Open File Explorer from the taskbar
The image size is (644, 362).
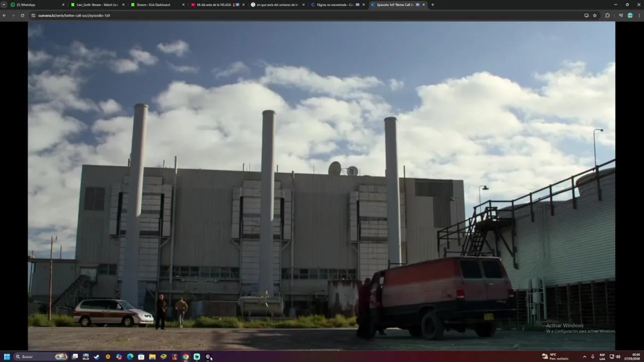(x=152, y=356)
